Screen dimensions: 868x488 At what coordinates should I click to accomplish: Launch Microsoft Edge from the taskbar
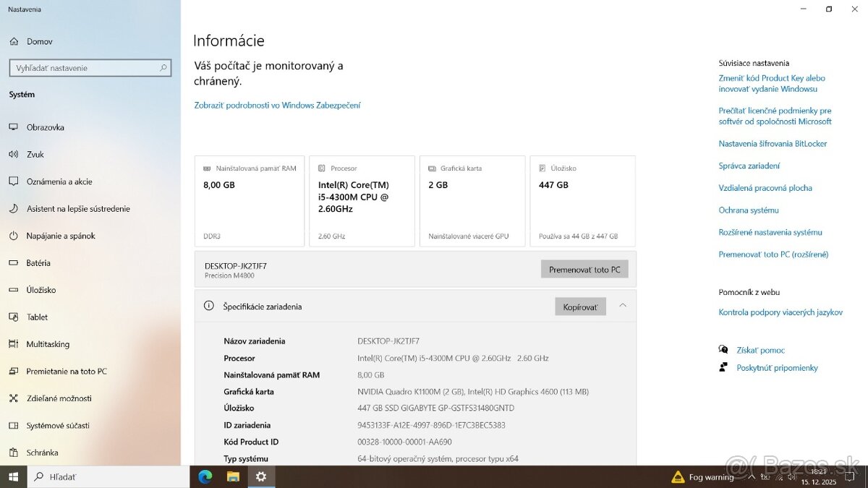coord(205,476)
